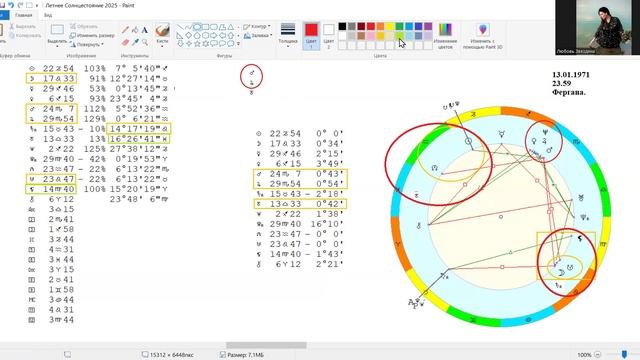Viewport: 640px width, 360px height.
Task: Open the Outline (Контур) dropdown
Action: point(257,27)
